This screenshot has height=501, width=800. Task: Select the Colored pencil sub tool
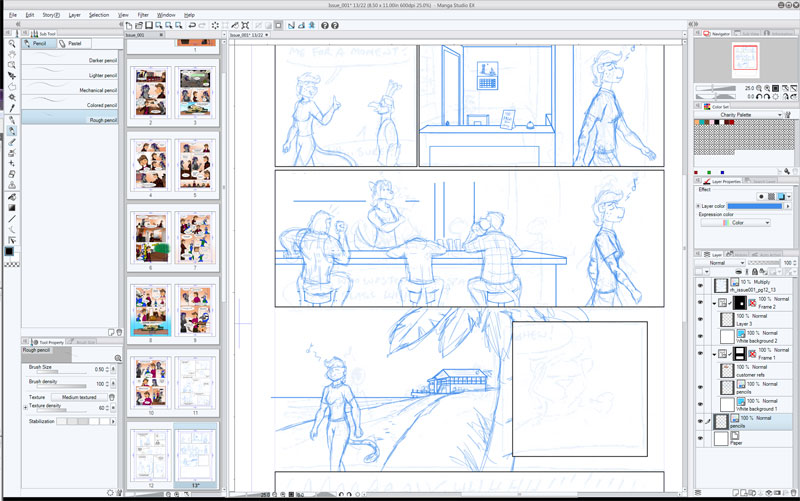(x=70, y=102)
